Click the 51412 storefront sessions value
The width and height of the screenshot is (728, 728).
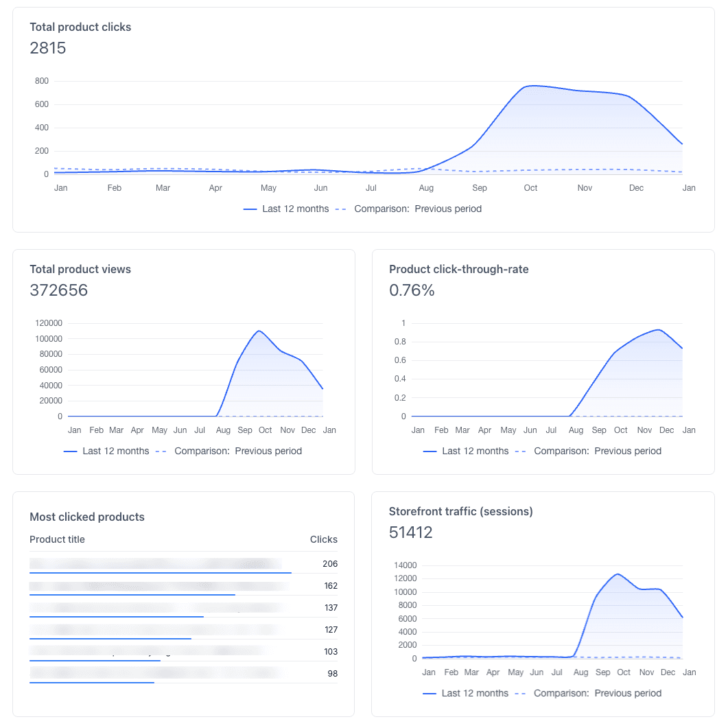tap(410, 532)
